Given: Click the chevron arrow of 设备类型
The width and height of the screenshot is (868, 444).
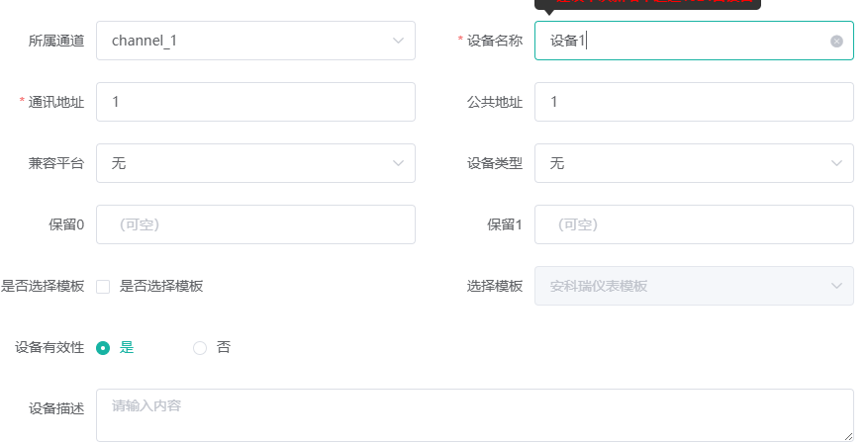Looking at the screenshot, I should (836, 163).
